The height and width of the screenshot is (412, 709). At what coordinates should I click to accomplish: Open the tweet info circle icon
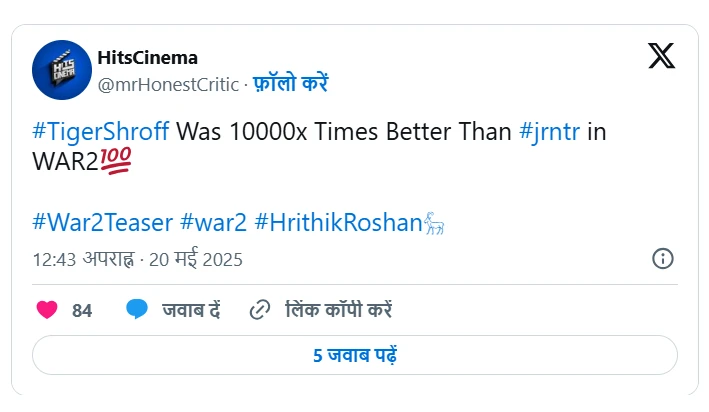tap(662, 259)
